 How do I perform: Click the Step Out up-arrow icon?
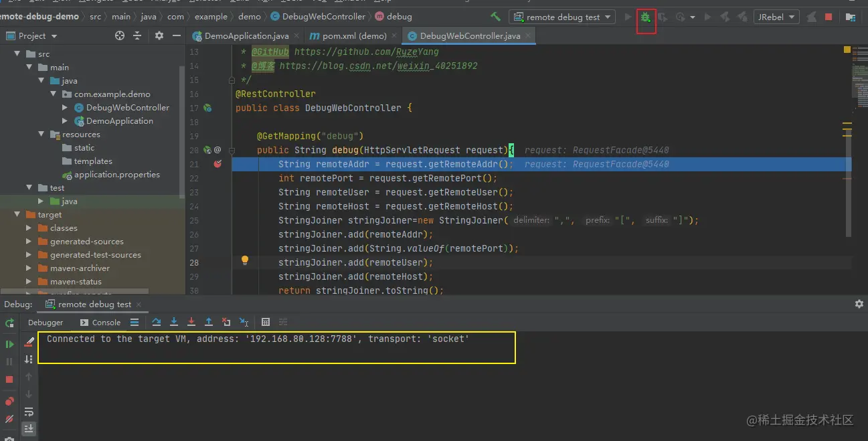[x=209, y=322]
